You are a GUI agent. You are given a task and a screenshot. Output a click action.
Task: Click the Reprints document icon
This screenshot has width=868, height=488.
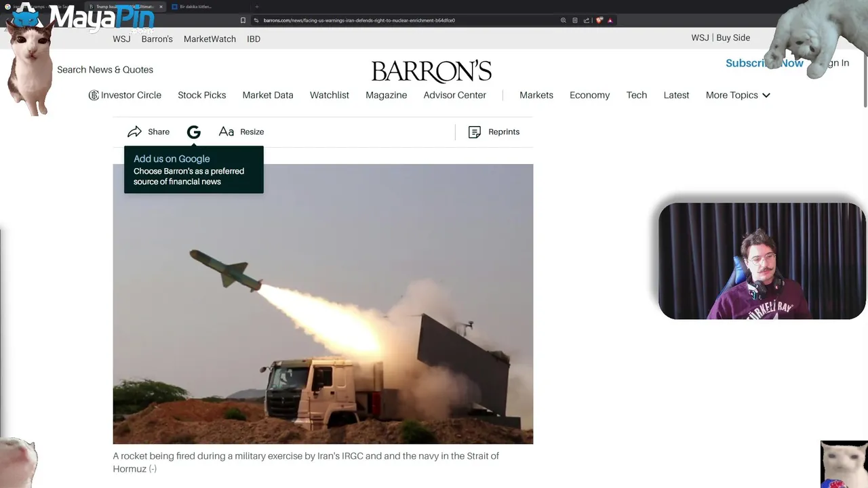[475, 132]
